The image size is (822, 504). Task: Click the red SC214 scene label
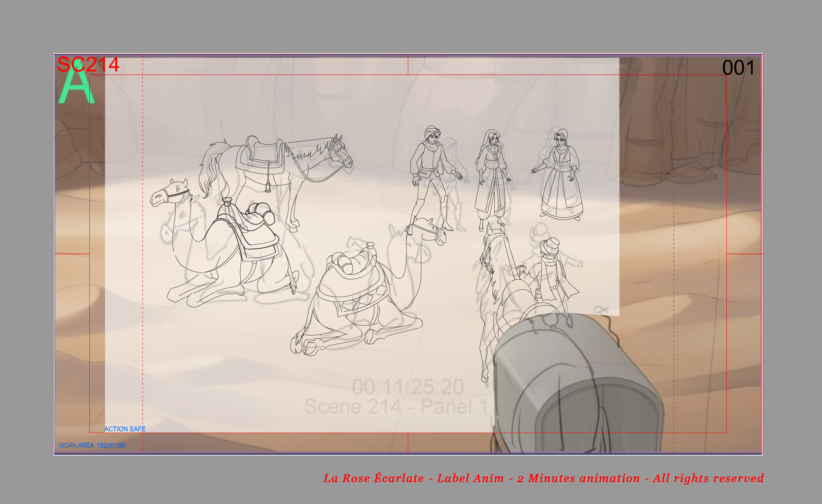pyautogui.click(x=88, y=65)
